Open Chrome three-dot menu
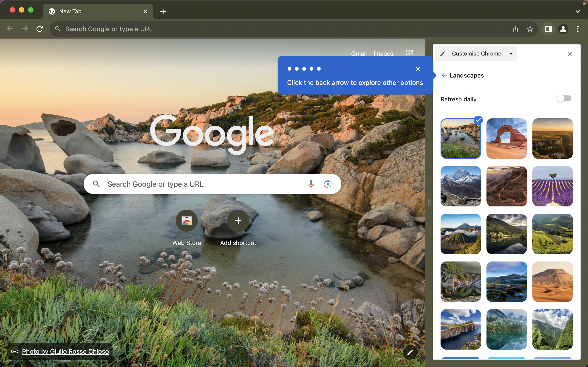 tap(578, 29)
